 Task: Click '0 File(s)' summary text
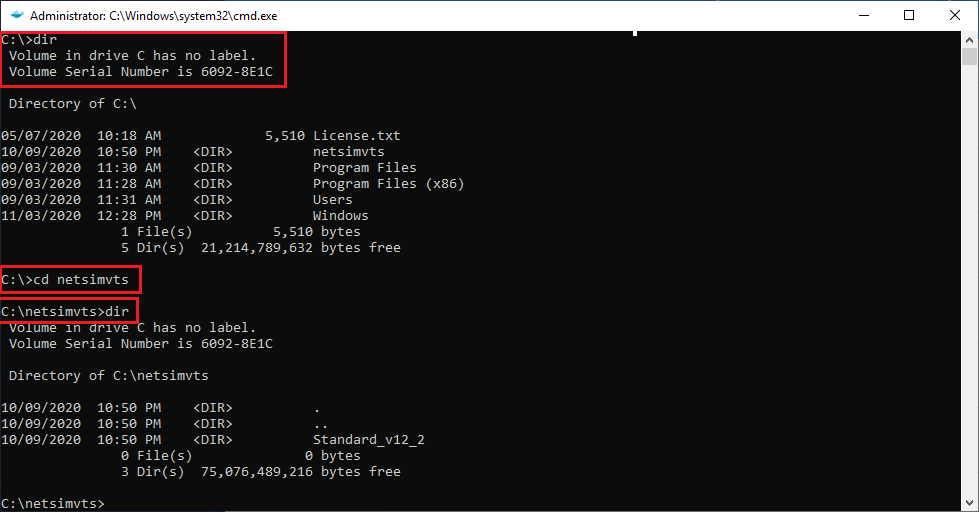point(156,456)
